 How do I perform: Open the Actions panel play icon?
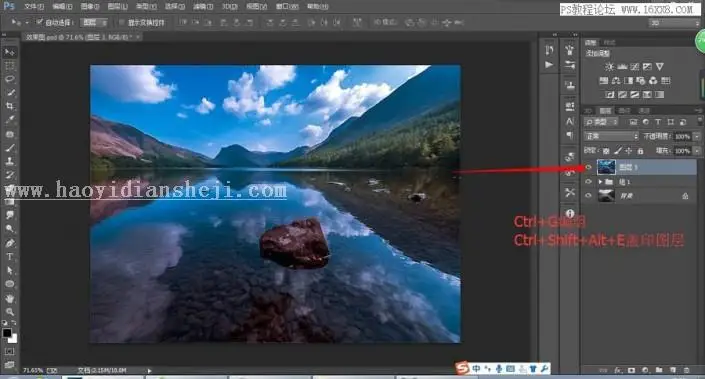click(x=549, y=65)
